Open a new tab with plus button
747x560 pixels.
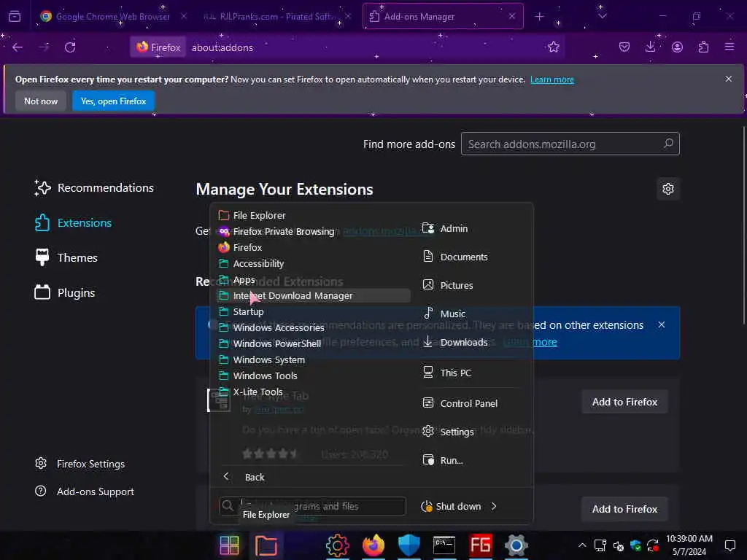(539, 17)
